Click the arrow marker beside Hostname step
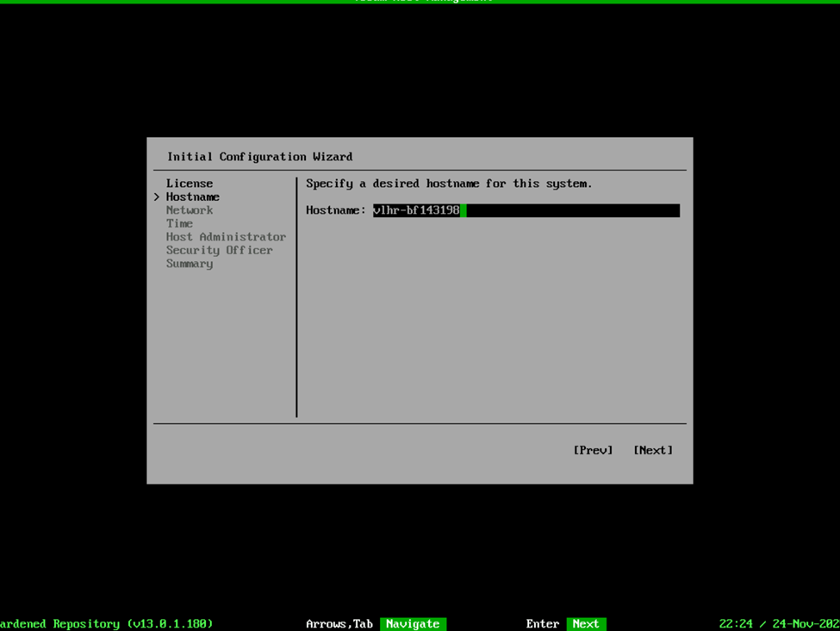840x631 pixels. pos(157,197)
